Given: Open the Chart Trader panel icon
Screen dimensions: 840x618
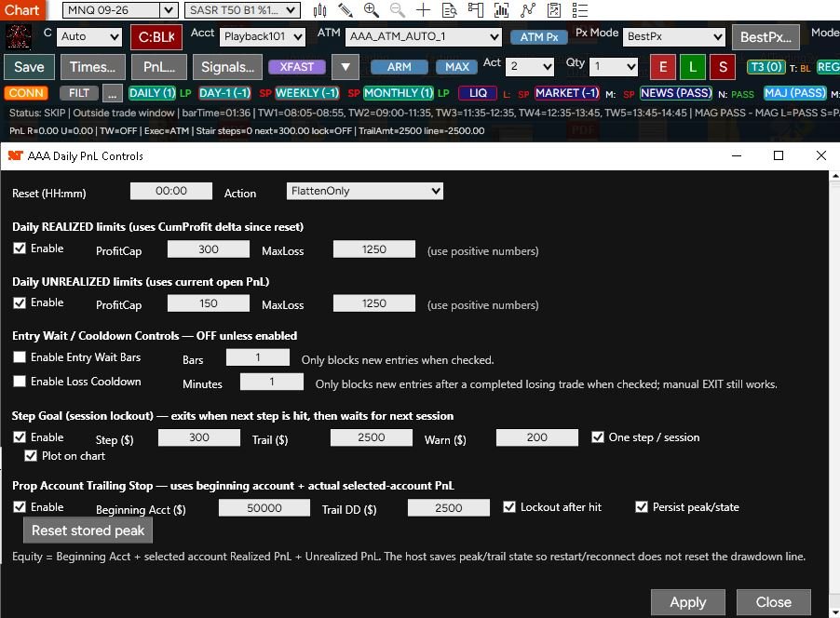Looking at the screenshot, I should [x=475, y=9].
